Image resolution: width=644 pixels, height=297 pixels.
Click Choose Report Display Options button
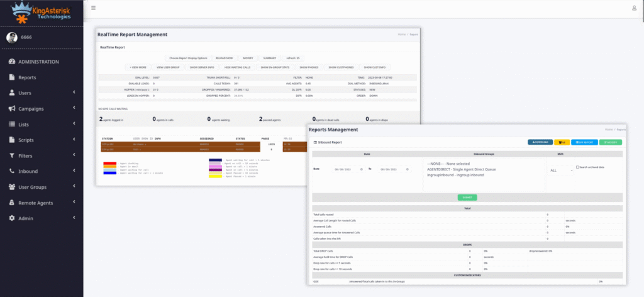click(x=189, y=59)
